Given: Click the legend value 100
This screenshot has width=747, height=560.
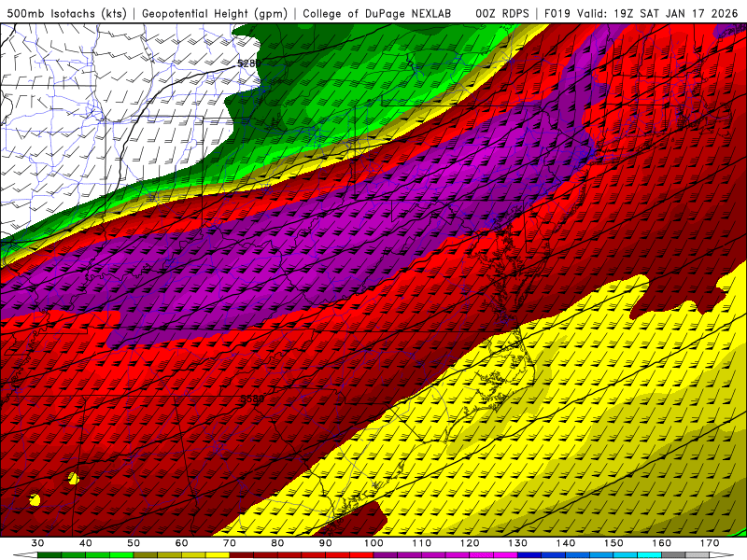Looking at the screenshot, I should pyautogui.click(x=373, y=543).
